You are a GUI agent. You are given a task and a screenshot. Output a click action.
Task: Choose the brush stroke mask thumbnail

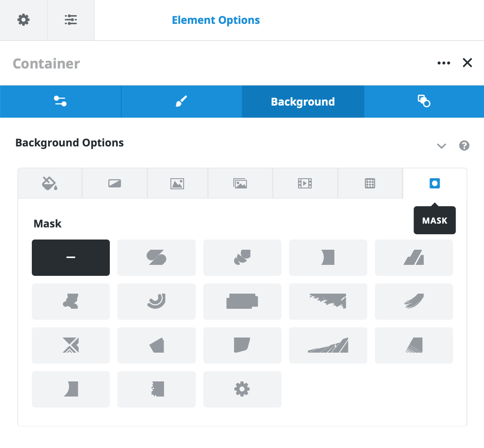tap(414, 302)
